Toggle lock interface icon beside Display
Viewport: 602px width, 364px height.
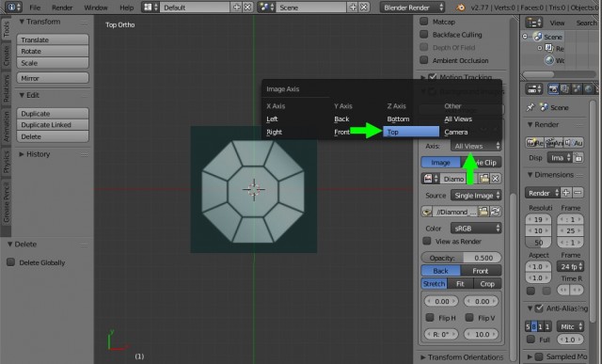[x=578, y=158]
